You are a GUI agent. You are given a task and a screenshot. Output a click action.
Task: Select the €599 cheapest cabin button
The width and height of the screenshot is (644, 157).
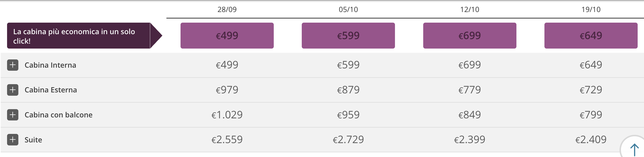348,36
